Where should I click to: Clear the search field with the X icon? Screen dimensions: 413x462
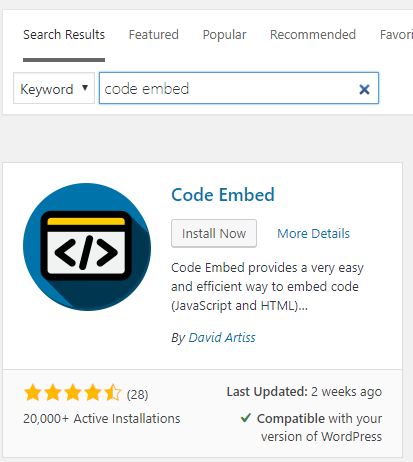[364, 89]
